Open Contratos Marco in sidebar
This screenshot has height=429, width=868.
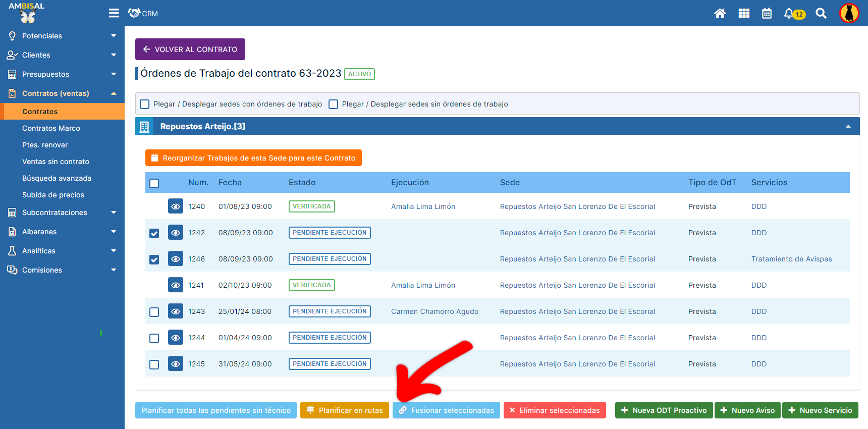tap(51, 128)
